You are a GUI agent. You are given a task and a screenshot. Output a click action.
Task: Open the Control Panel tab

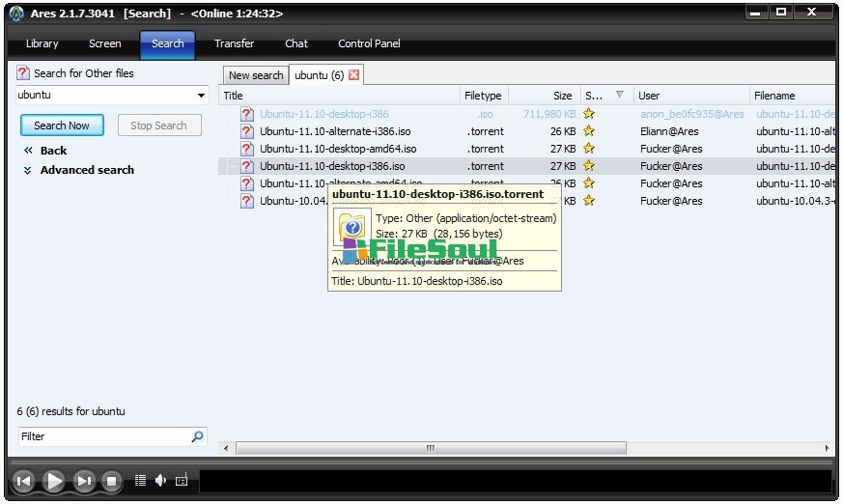369,43
